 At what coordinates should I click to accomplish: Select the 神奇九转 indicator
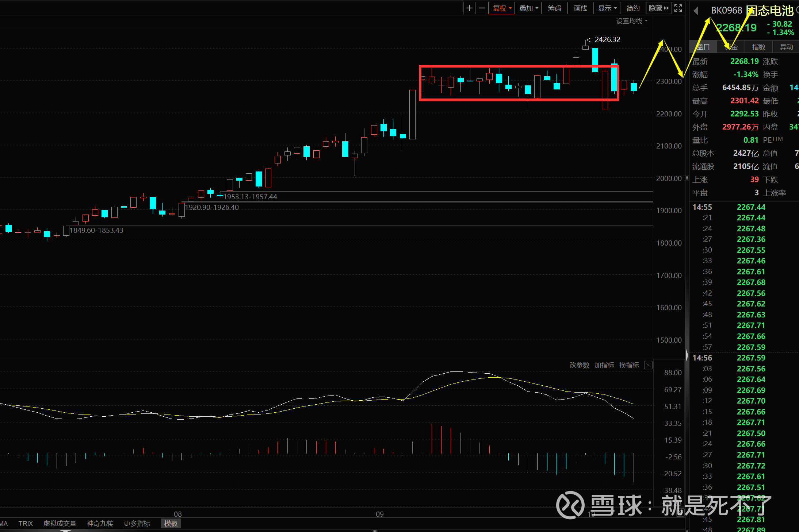click(100, 524)
